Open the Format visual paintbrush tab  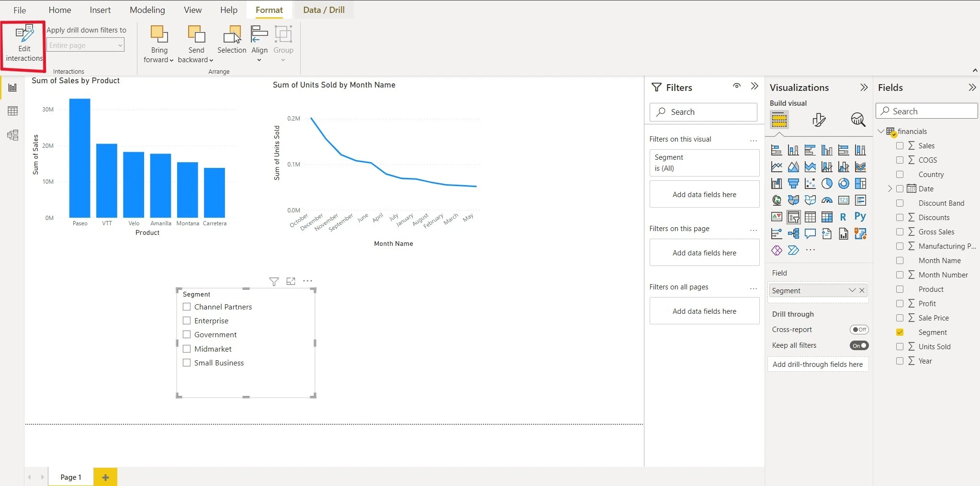click(819, 120)
